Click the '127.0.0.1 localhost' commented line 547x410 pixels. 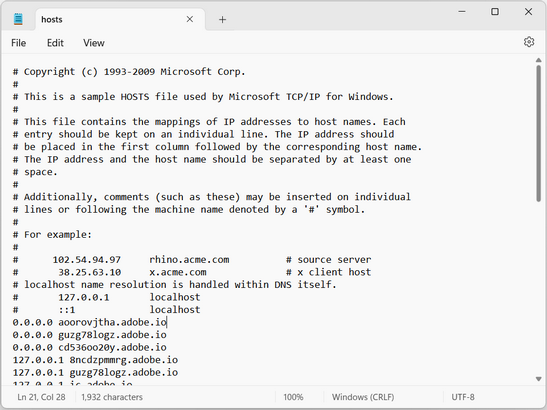point(106,297)
